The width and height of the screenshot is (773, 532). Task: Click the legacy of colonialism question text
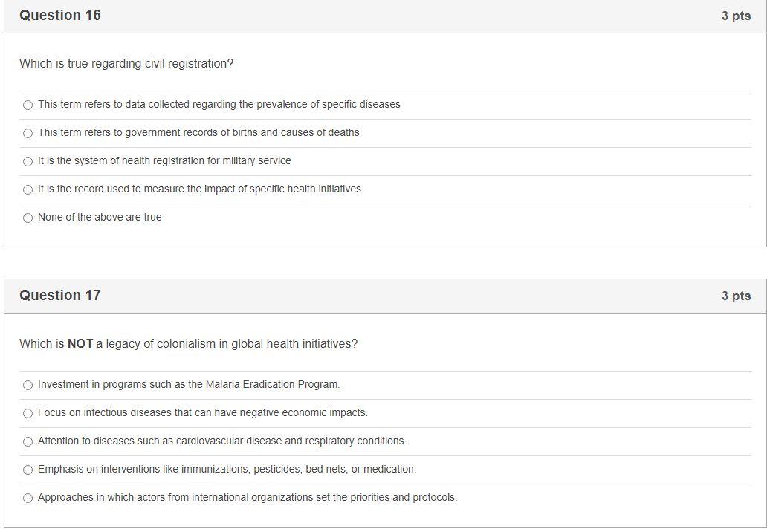(x=188, y=344)
